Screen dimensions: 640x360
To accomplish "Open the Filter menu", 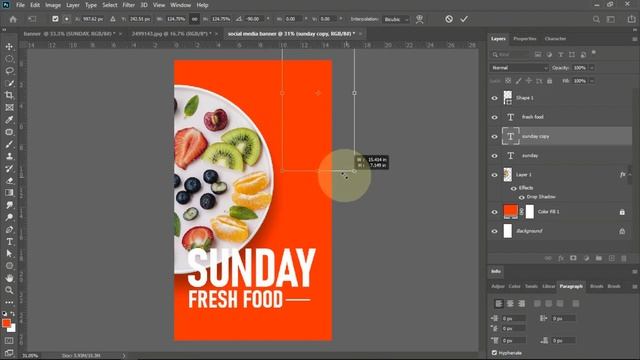I will point(129,5).
